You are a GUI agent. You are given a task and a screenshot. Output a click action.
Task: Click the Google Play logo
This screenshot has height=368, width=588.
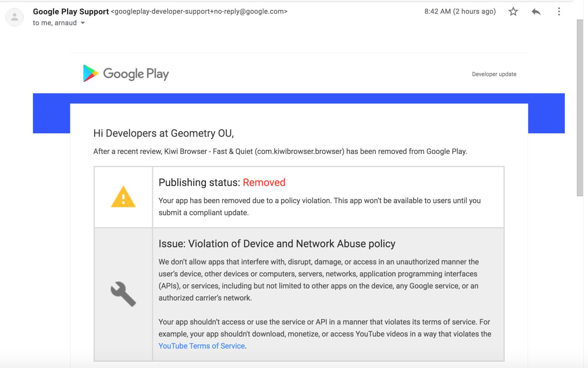(126, 74)
